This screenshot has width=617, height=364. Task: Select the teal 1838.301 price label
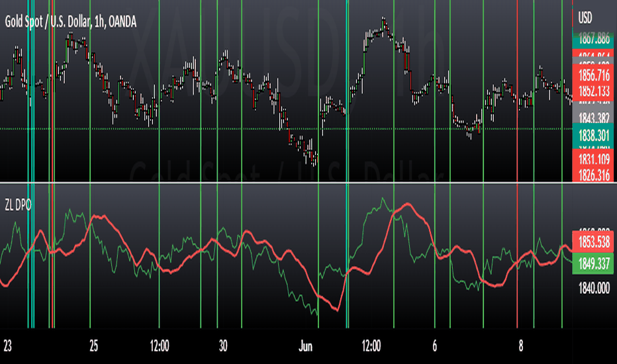point(593,136)
